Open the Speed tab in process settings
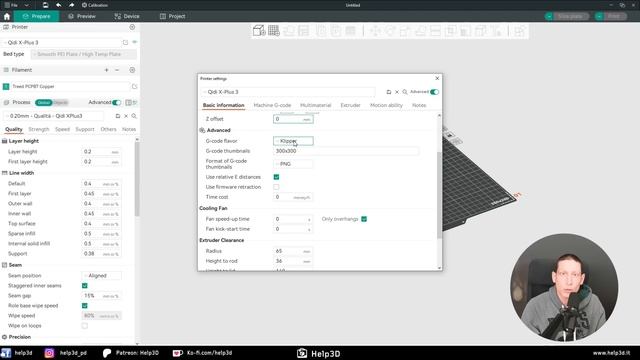 62,129
